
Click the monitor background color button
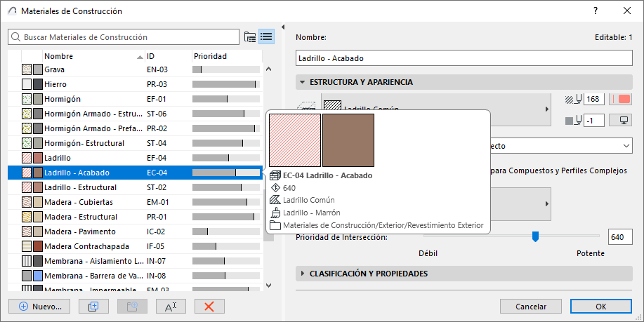click(620, 121)
